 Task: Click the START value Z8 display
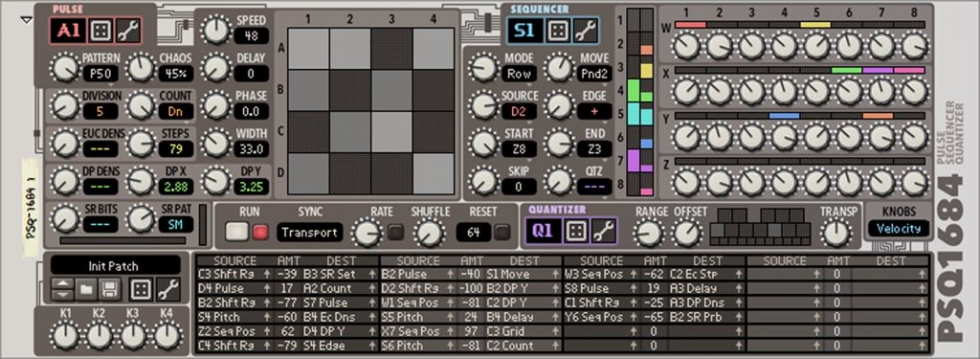pyautogui.click(x=519, y=148)
